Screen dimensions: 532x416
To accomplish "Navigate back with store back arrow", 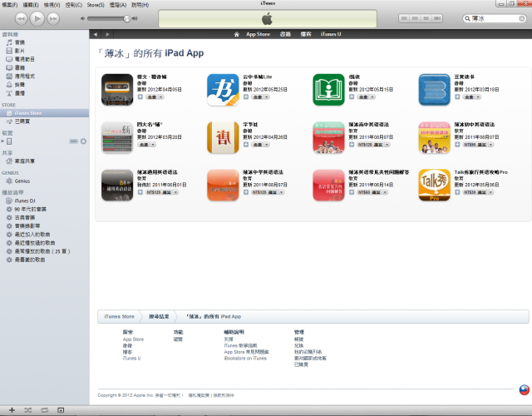I will pos(96,34).
